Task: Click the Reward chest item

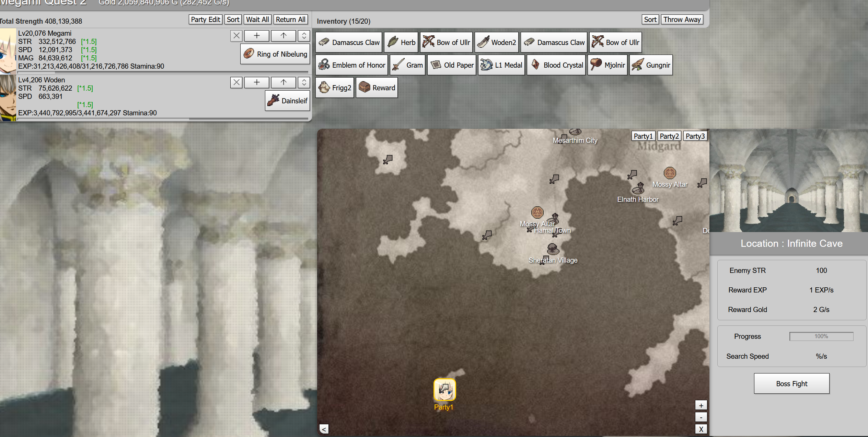Action: point(377,88)
